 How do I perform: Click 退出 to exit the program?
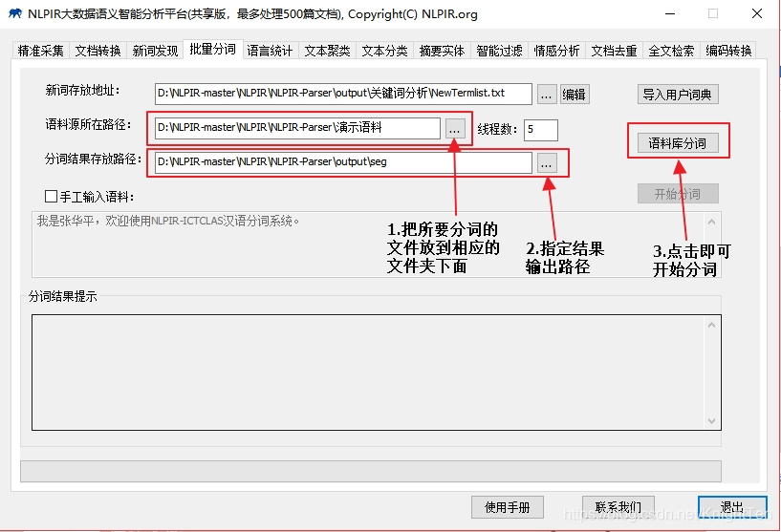[732, 507]
